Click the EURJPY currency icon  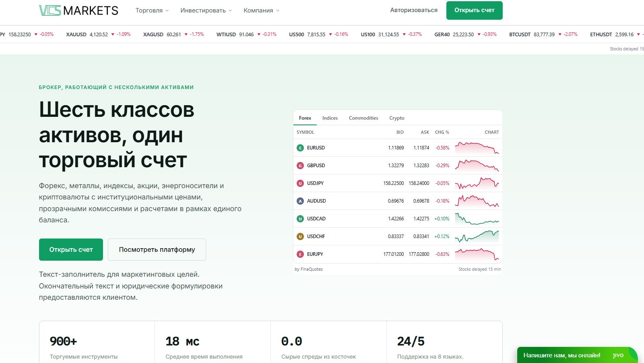pyautogui.click(x=300, y=254)
